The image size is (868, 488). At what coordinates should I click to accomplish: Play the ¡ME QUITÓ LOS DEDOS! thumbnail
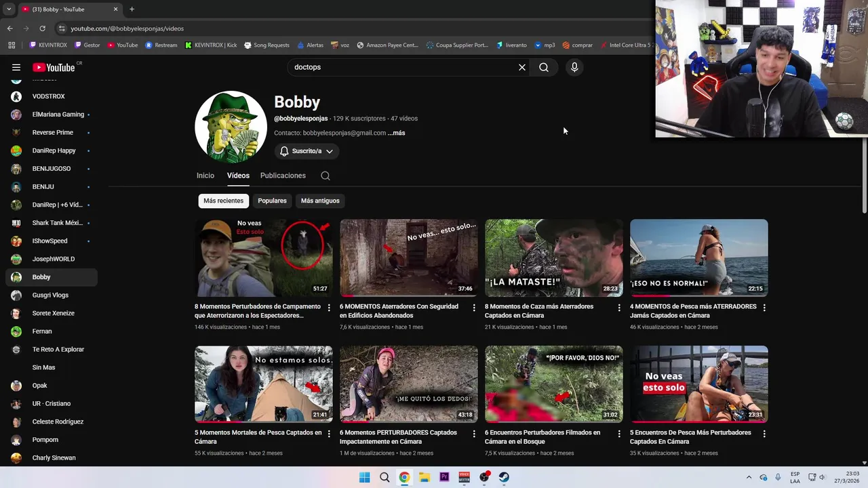pos(409,384)
